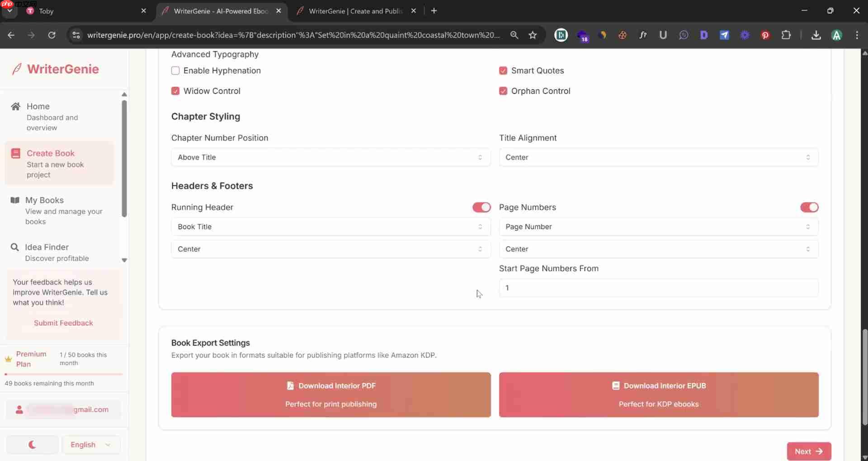Click the Next button
Image resolution: width=868 pixels, height=461 pixels.
(x=809, y=451)
